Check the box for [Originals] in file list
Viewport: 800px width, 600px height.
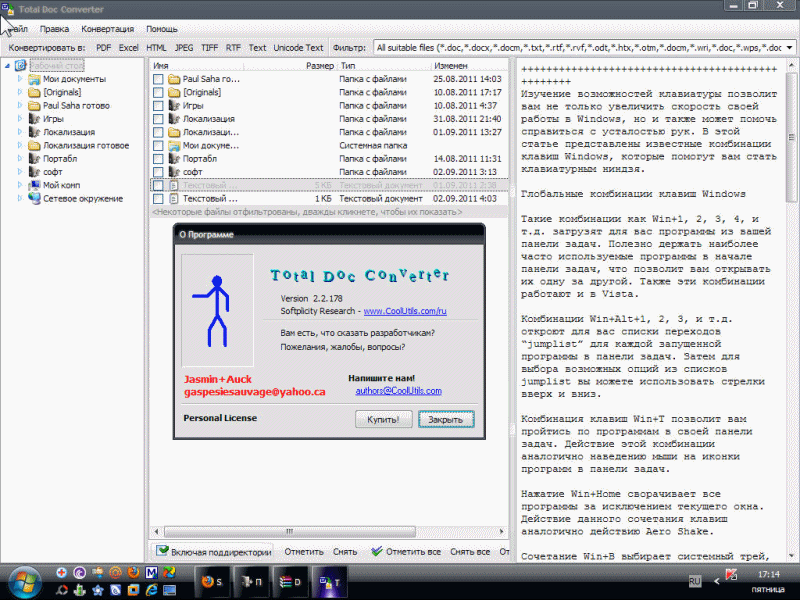158,92
